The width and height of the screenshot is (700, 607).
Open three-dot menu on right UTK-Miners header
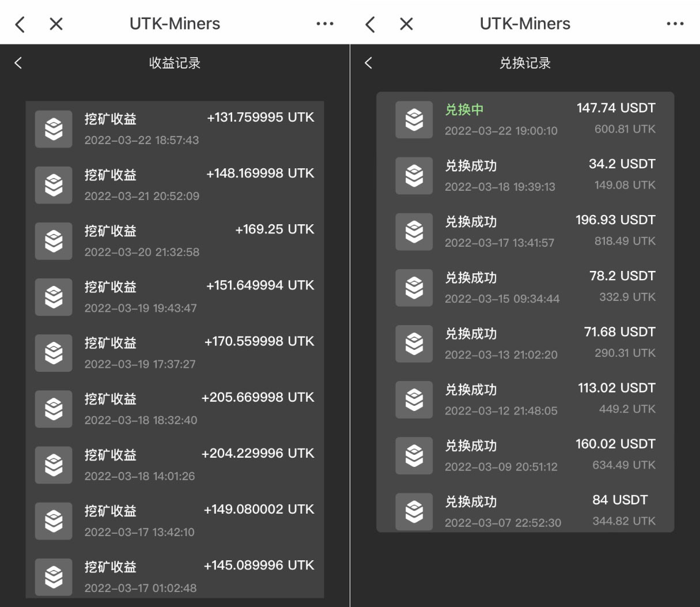pos(675,24)
